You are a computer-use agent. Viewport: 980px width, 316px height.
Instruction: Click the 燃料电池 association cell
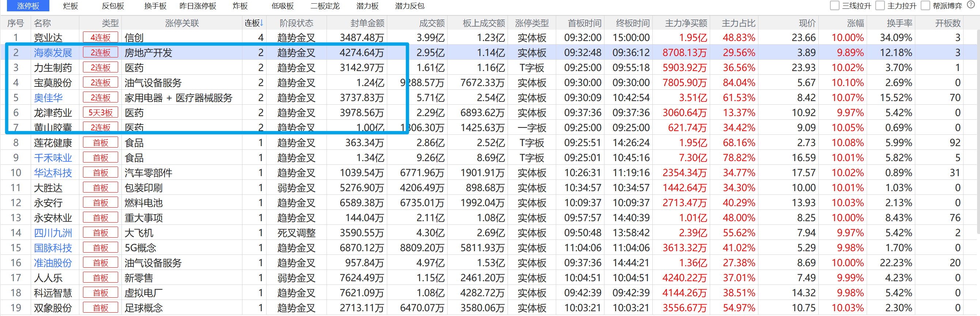point(143,202)
